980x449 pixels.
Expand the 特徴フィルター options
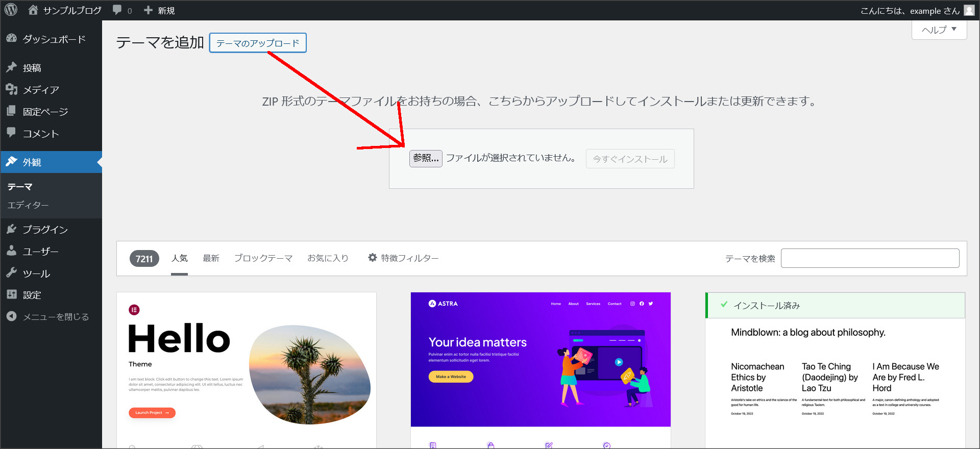click(x=403, y=258)
